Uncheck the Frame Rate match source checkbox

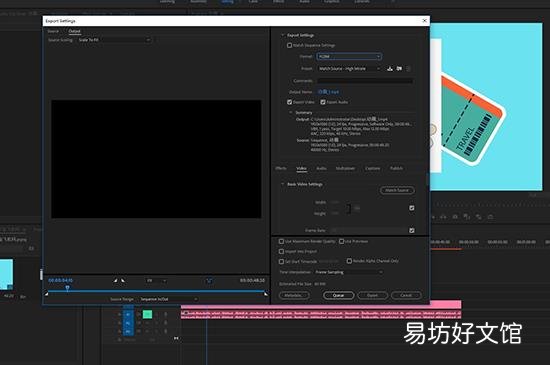411,230
